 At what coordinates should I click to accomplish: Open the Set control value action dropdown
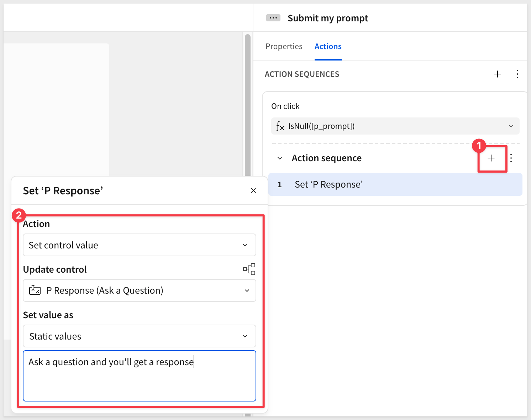(139, 245)
